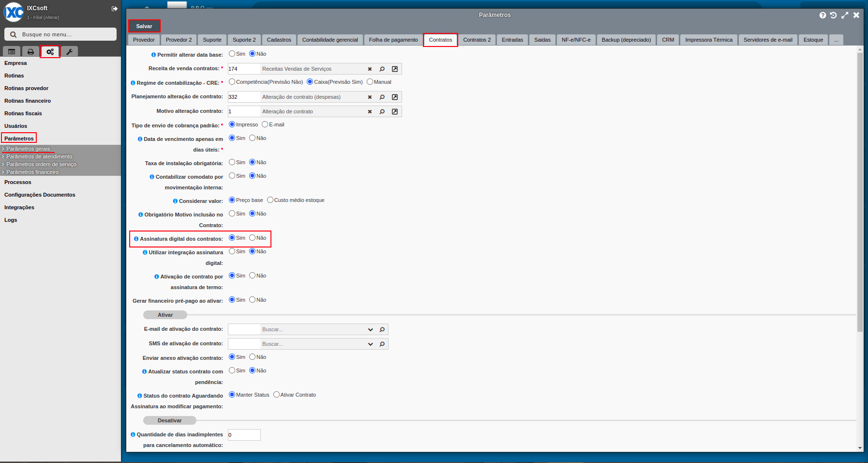Image resolution: width=868 pixels, height=463 pixels.
Task: Choose E-mail as tipo de envio de cobrança
Action: tap(265, 124)
